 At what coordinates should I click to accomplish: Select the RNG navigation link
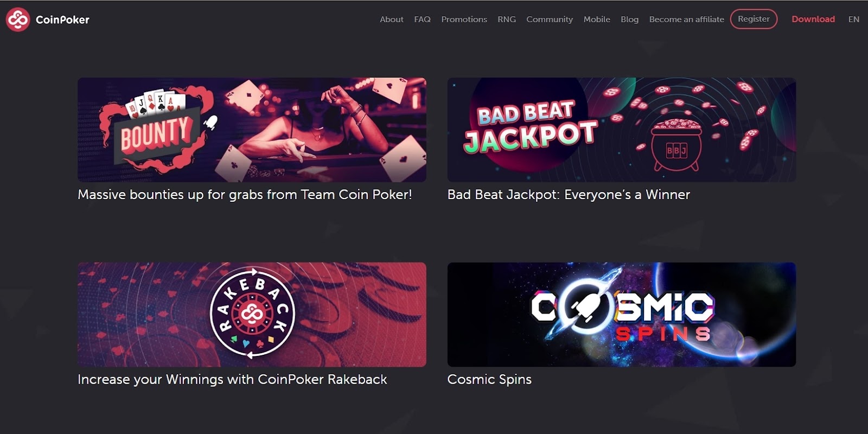coord(507,20)
